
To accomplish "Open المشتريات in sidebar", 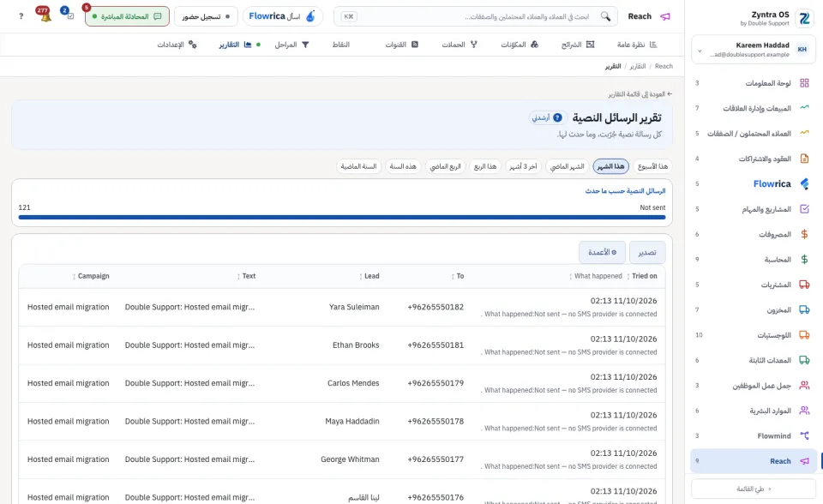I will coord(752,285).
